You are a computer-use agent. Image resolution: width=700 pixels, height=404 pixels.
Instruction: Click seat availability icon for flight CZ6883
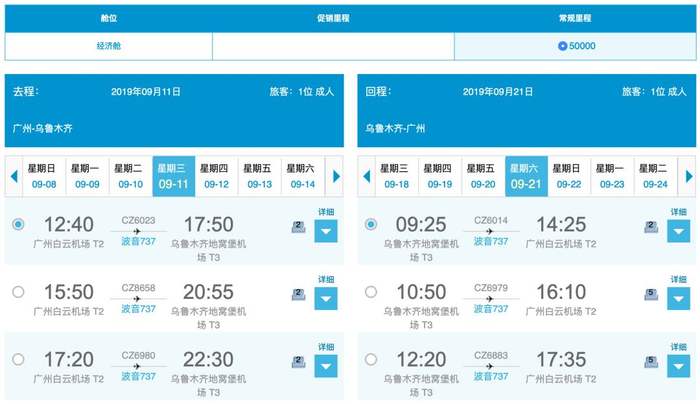tap(651, 361)
